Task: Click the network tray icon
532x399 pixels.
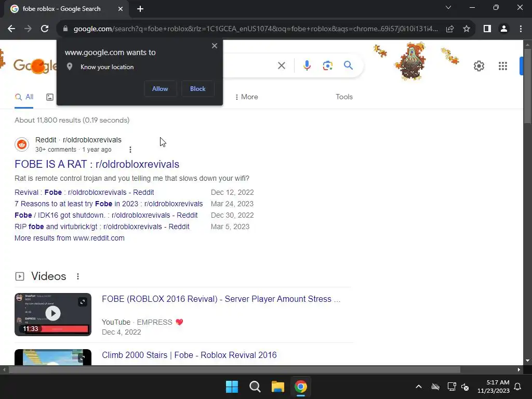Action: point(451,387)
